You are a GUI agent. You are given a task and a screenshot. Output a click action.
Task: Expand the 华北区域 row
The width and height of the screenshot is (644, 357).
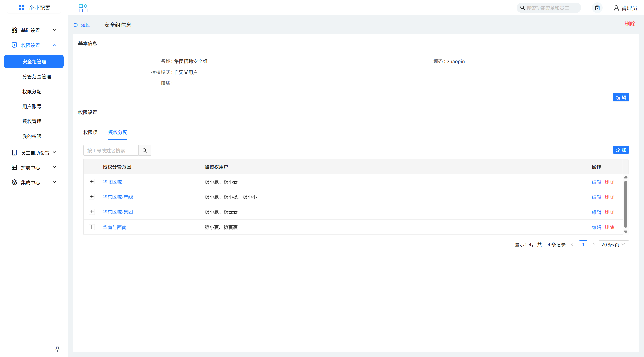(92, 182)
